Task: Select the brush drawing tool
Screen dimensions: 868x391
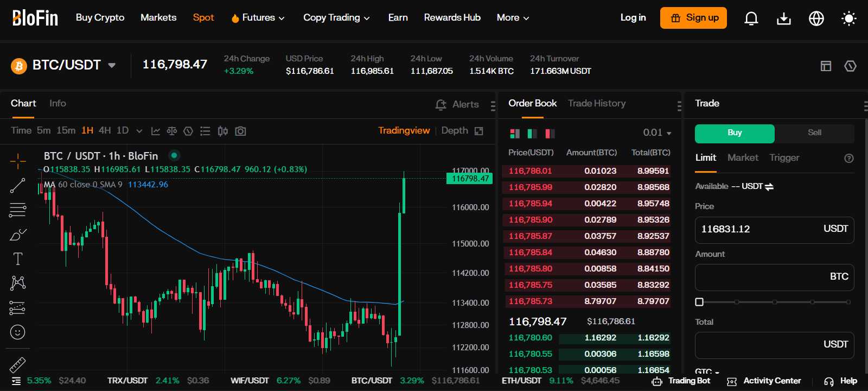Action: [x=17, y=235]
